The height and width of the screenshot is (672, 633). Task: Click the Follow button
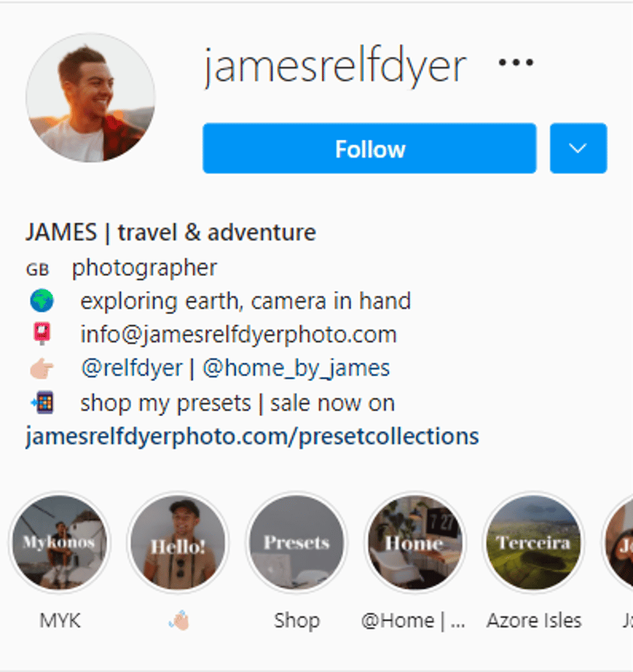tap(369, 148)
